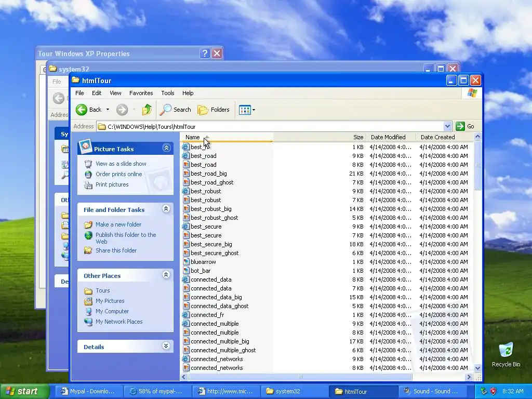Image resolution: width=532 pixels, height=399 pixels.
Task: Select connected_data_ghost file name
Action: (x=220, y=306)
